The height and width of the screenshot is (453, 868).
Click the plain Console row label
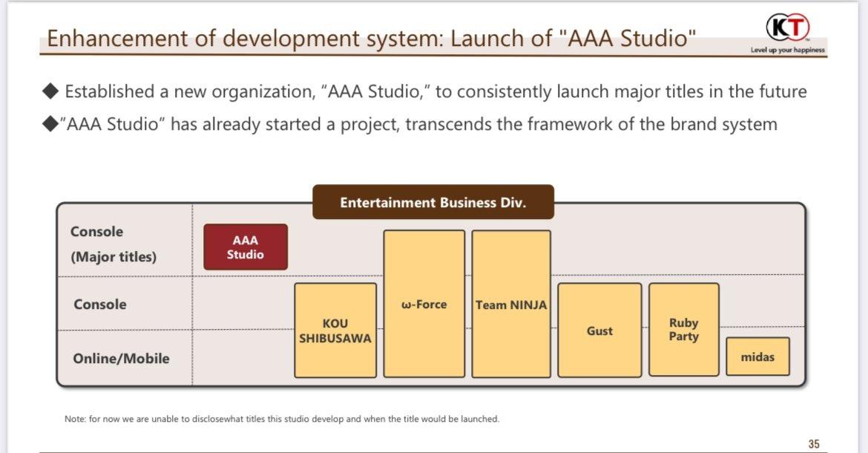coord(100,304)
